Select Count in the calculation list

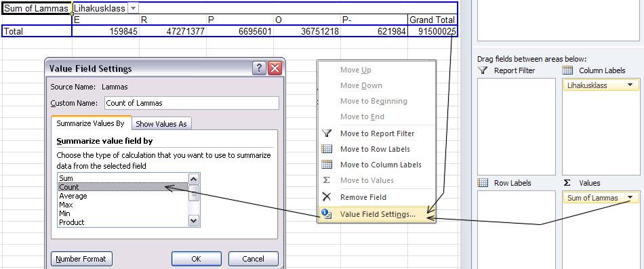point(123,187)
